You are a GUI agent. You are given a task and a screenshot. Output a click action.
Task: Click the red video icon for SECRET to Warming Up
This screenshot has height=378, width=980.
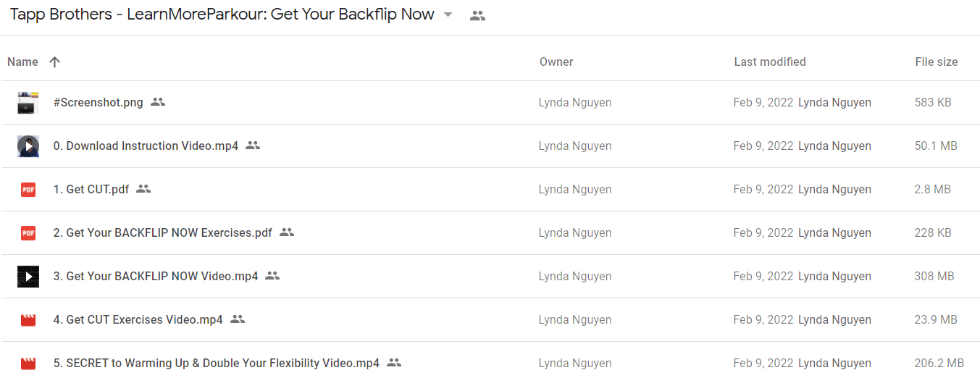click(x=28, y=364)
